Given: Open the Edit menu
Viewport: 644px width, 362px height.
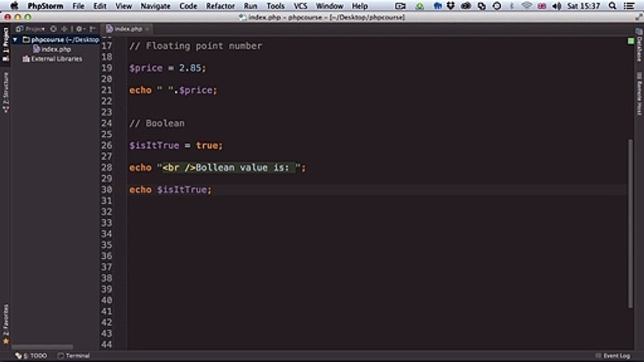Looking at the screenshot, I should [x=100, y=6].
